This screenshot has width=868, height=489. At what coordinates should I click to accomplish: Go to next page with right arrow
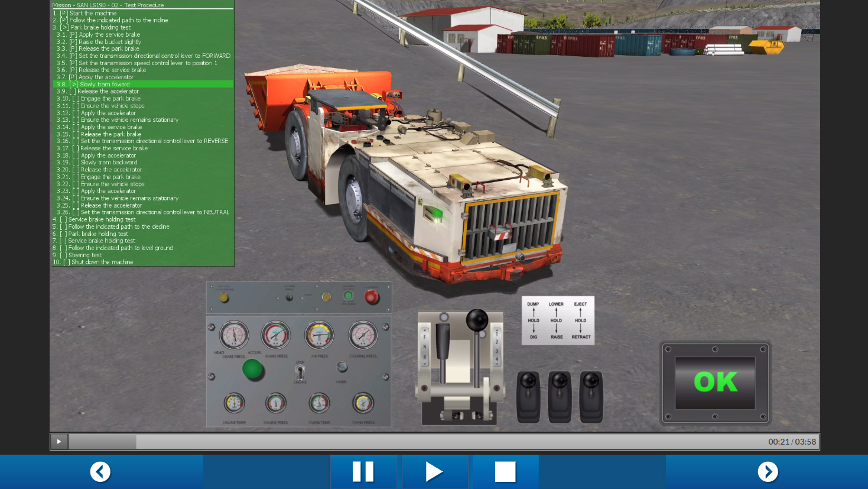click(x=768, y=472)
